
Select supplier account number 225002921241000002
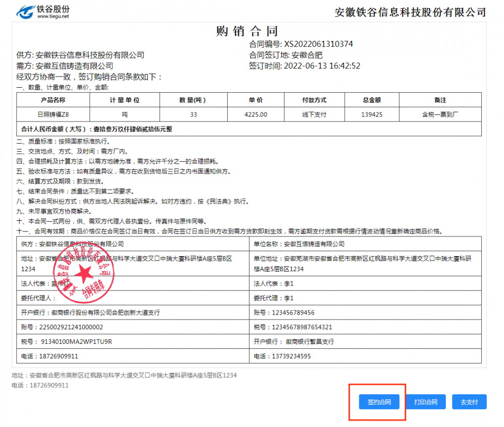[71, 327]
